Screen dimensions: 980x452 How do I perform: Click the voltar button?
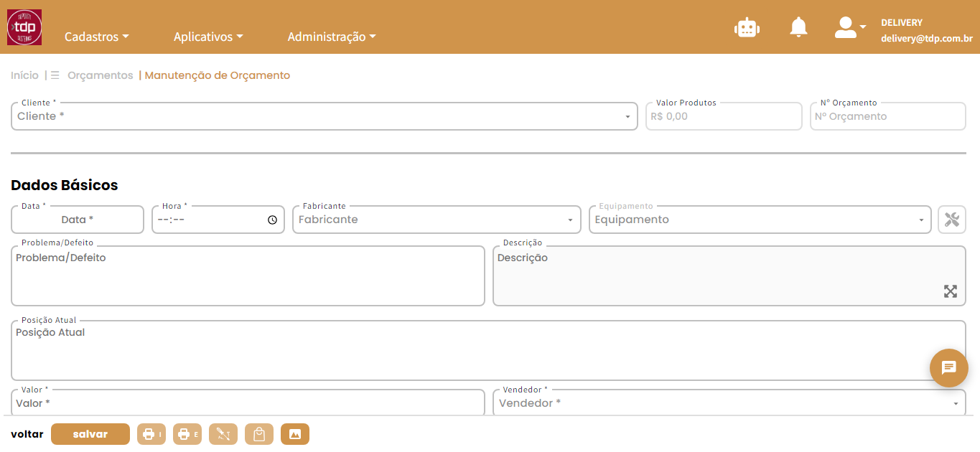point(27,434)
